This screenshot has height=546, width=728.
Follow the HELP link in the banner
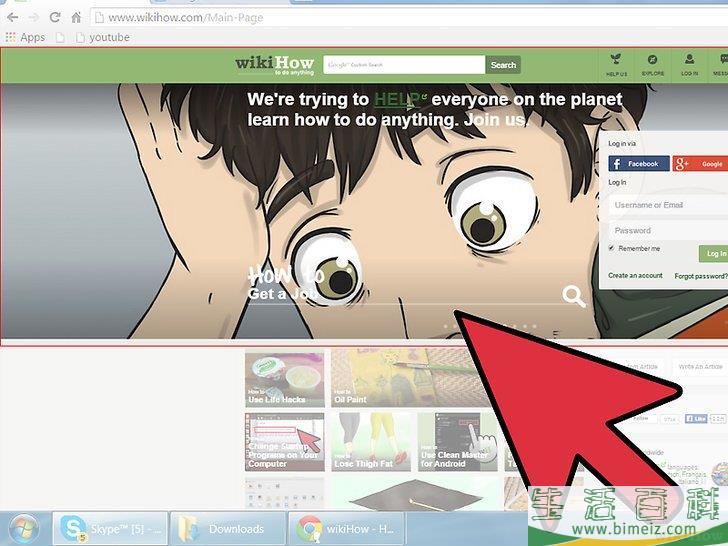[x=400, y=99]
